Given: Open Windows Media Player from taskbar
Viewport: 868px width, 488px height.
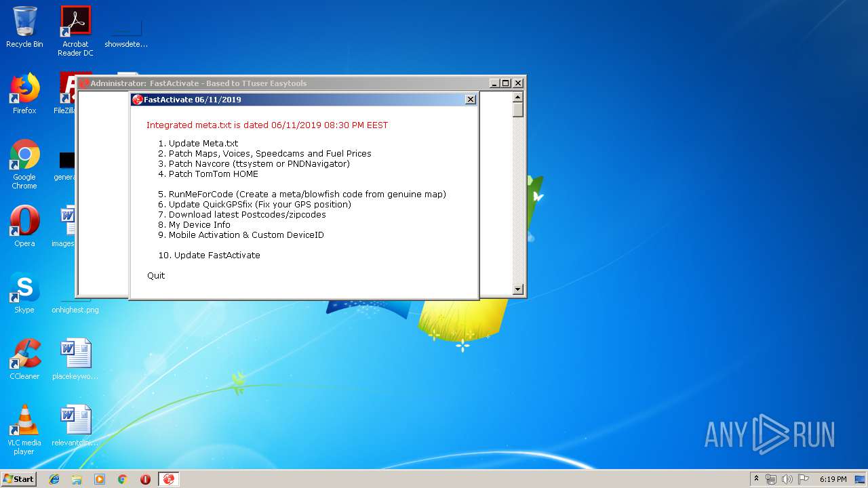Looking at the screenshot, I should pos(100,479).
